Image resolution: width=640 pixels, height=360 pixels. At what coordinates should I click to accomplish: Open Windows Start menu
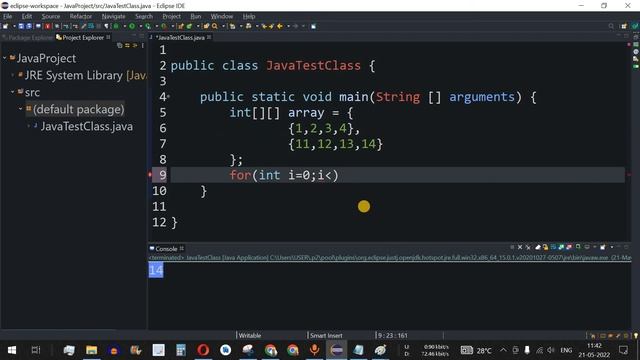click(x=12, y=350)
